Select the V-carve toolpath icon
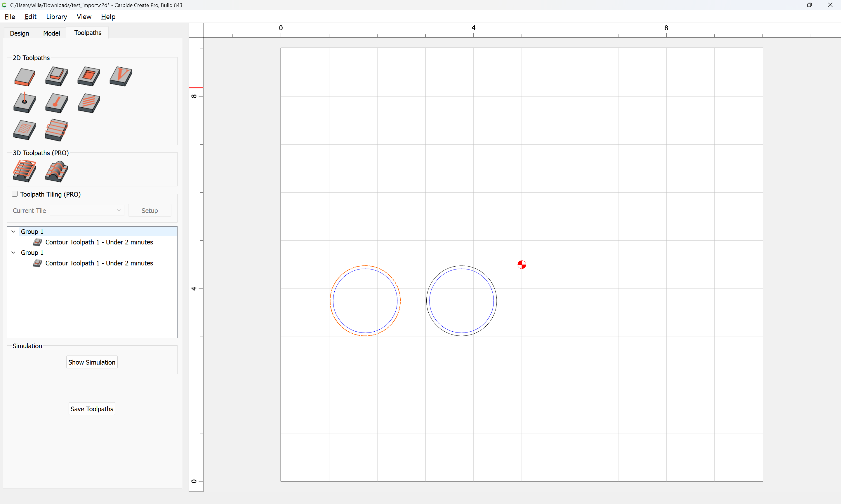 pyautogui.click(x=121, y=76)
